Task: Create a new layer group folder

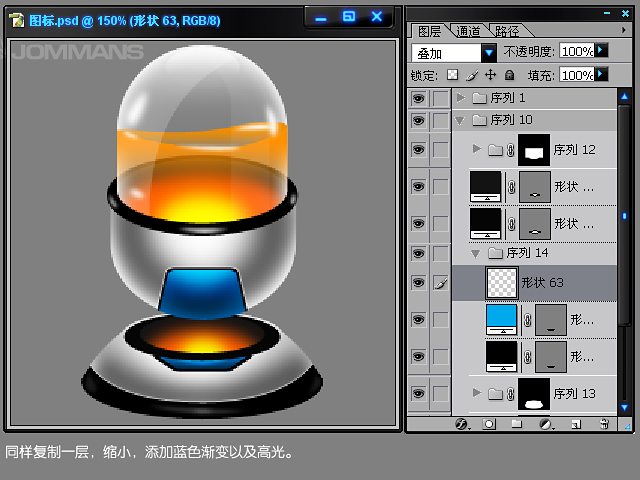Action: pyautogui.click(x=517, y=424)
